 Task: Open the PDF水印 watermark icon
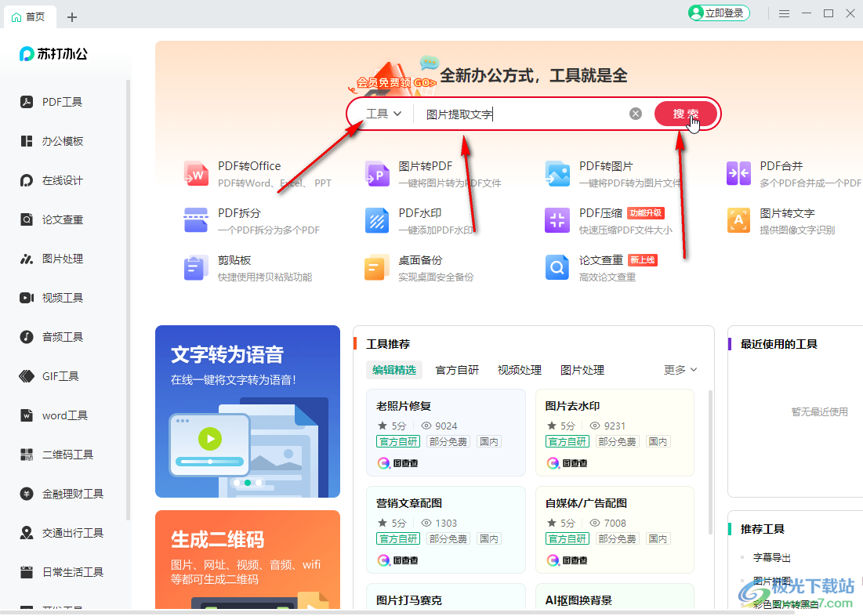point(377,220)
